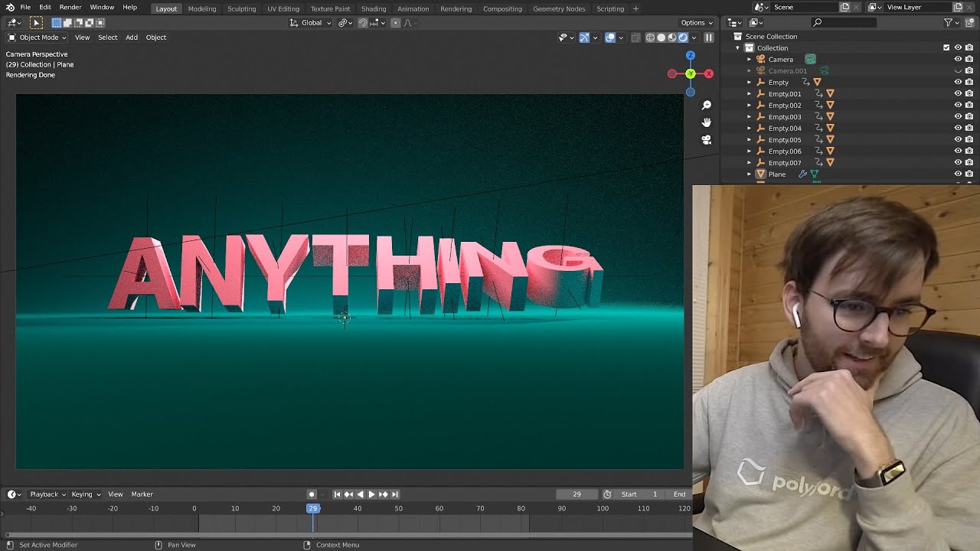Show the hidden Camera.001 object
980x551 pixels.
958,71
